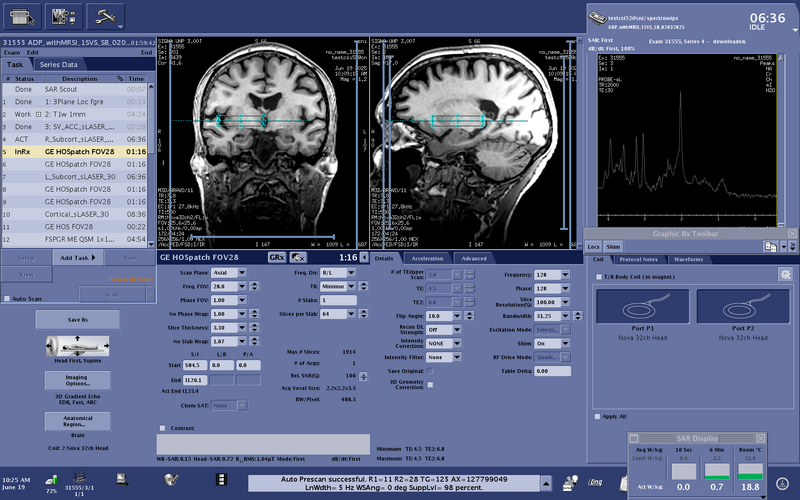
Task: Select the Port P1 coil image
Action: coord(642,306)
